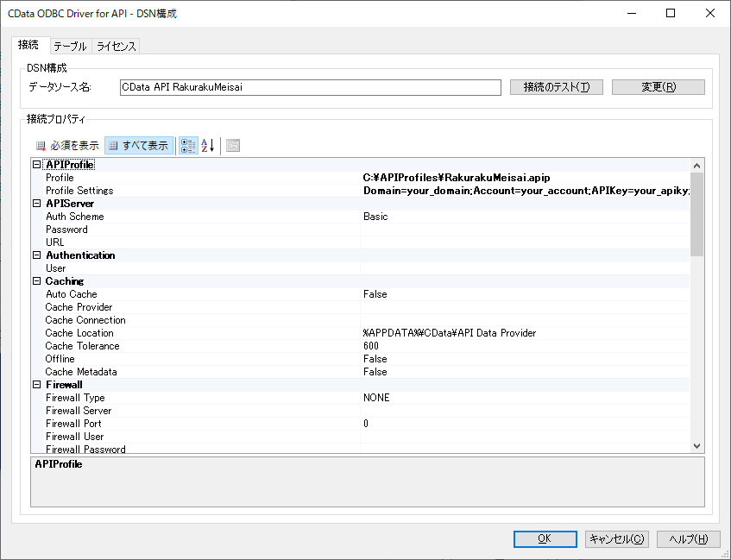
Task: Toggle すべて表示 (show all) filter
Action: (x=139, y=146)
